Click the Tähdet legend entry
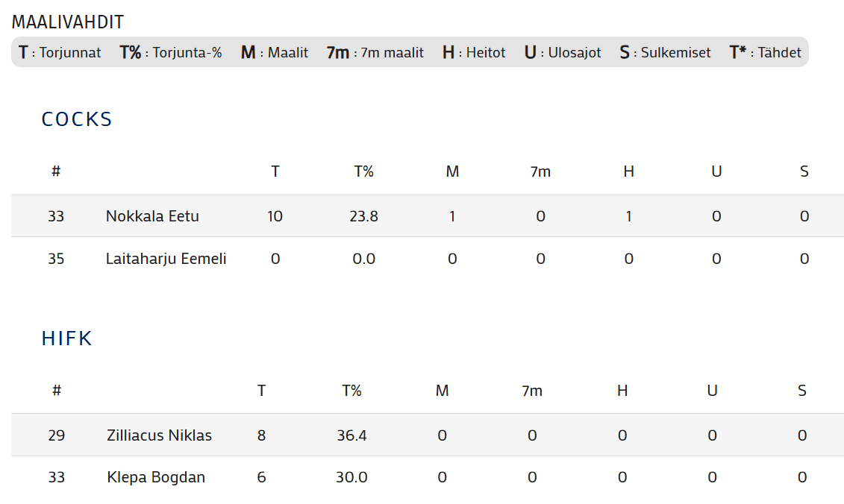Viewport: 844px width, 504px height. [766, 52]
